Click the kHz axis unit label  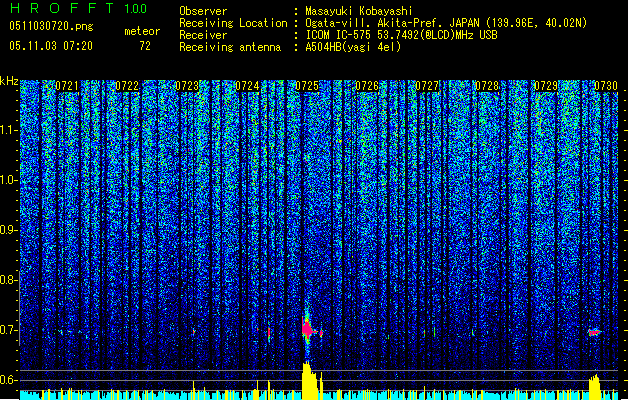click(x=9, y=81)
